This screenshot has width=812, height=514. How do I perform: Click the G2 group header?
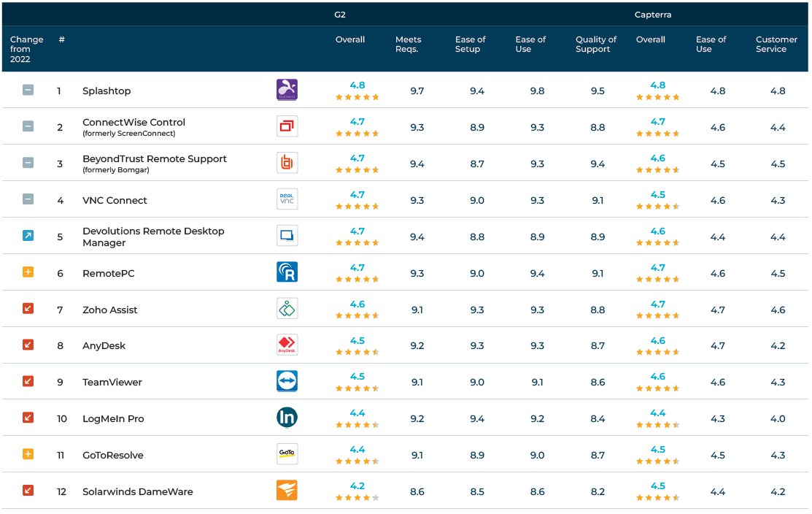click(340, 15)
